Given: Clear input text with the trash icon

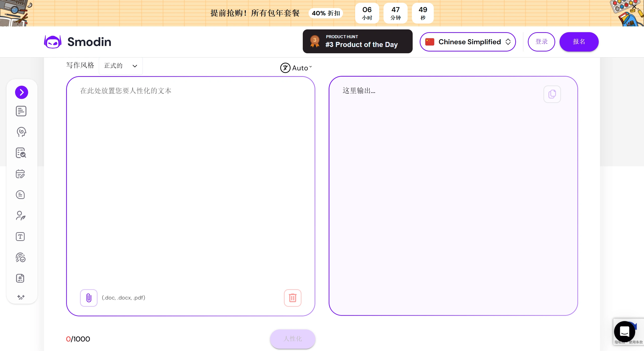Looking at the screenshot, I should (x=293, y=298).
